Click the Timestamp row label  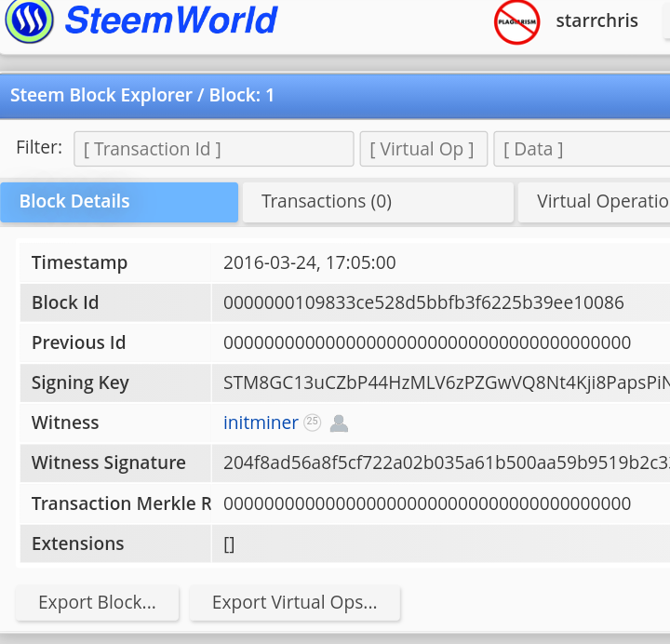click(x=79, y=262)
